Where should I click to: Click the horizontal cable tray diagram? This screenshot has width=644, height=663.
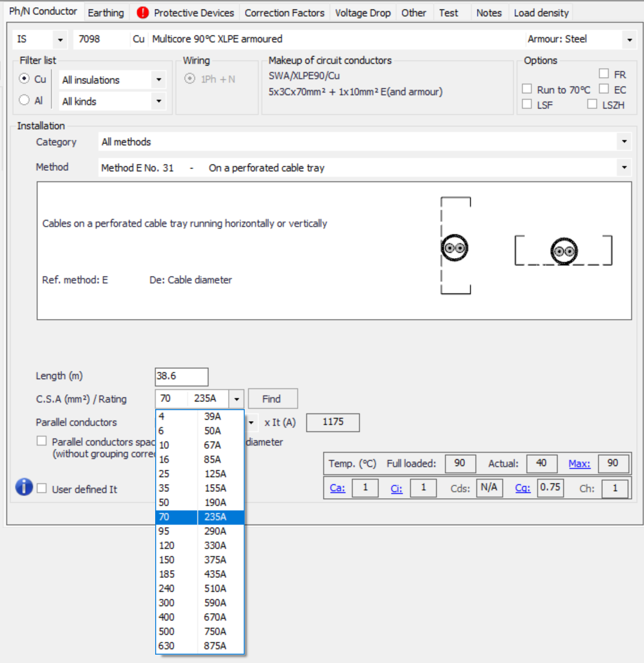point(563,251)
